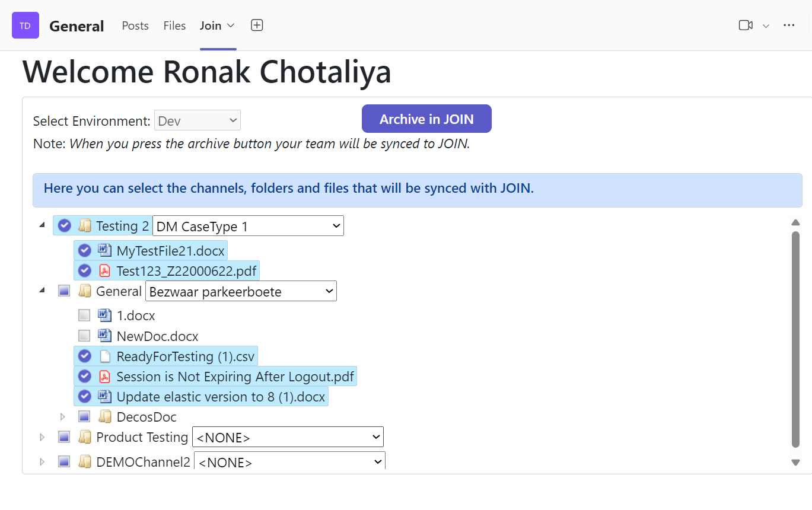Uncheck Test123_Z22000622.pdf checkbox

[x=85, y=271]
